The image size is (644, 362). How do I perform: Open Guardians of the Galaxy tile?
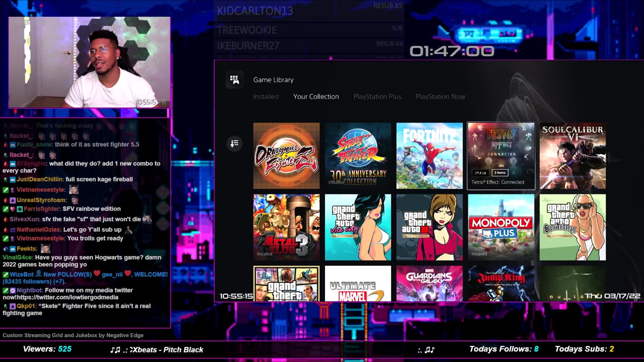point(429,284)
